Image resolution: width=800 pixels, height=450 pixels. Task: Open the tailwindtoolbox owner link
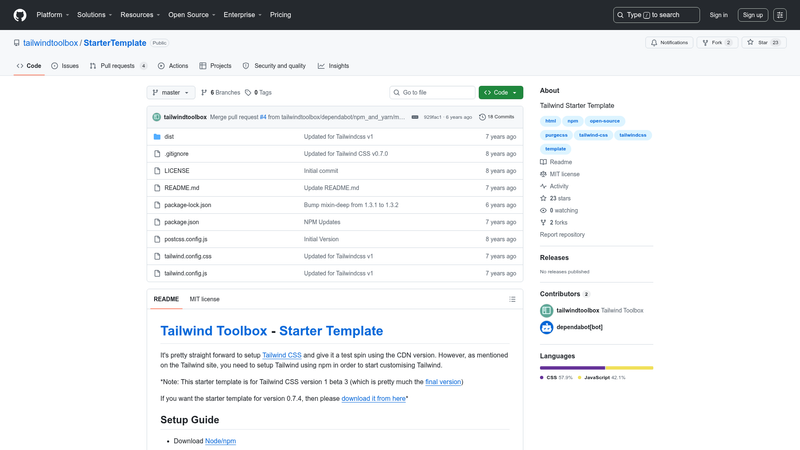[51, 43]
